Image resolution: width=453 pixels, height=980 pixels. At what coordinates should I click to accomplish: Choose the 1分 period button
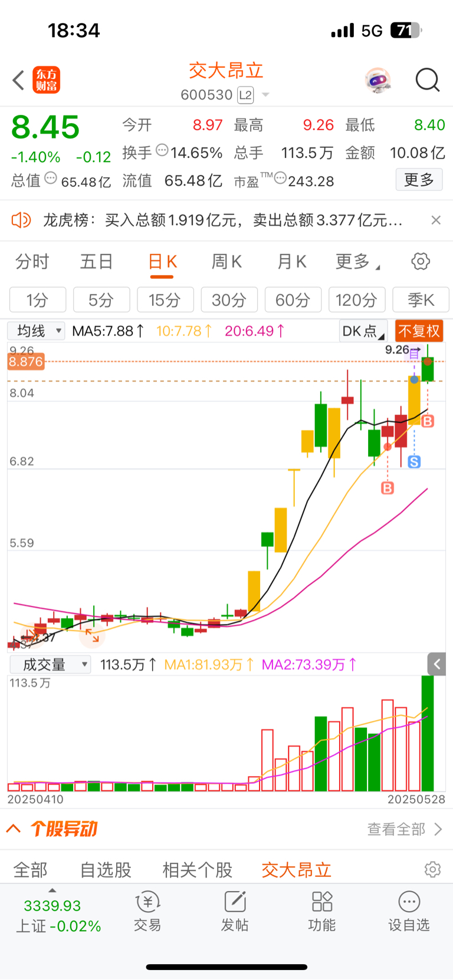[x=38, y=300]
